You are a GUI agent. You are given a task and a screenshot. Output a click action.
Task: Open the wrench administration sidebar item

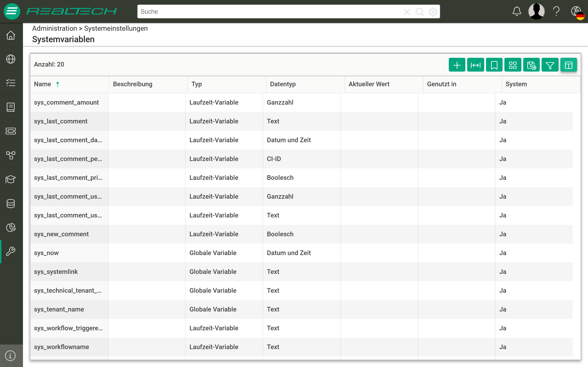[x=11, y=251]
